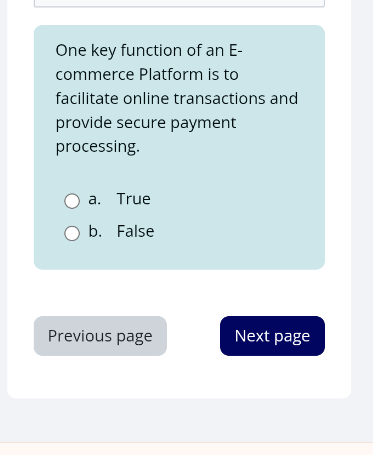This screenshot has height=455, width=373.
Task: Click the word 'Platform' in the question
Action: [171, 74]
